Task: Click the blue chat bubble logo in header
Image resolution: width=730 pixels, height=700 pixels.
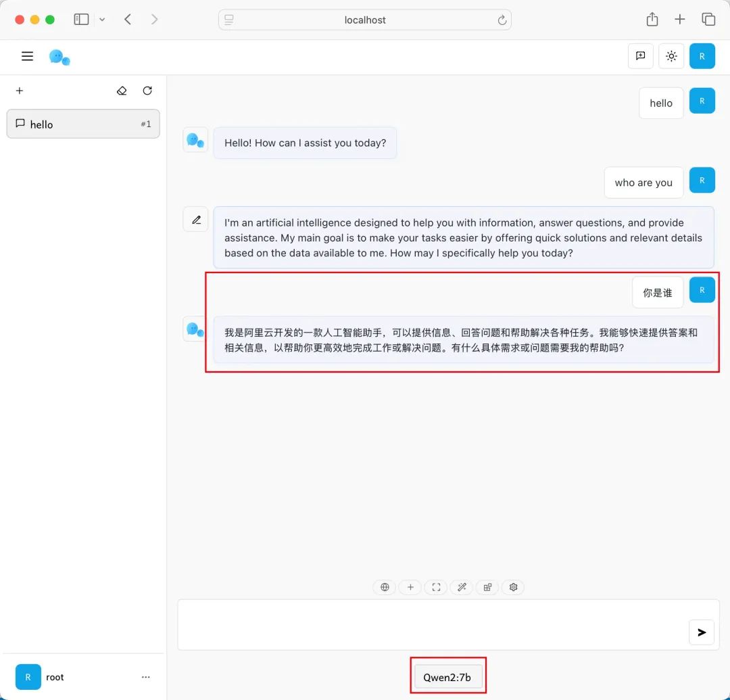Action: [59, 57]
